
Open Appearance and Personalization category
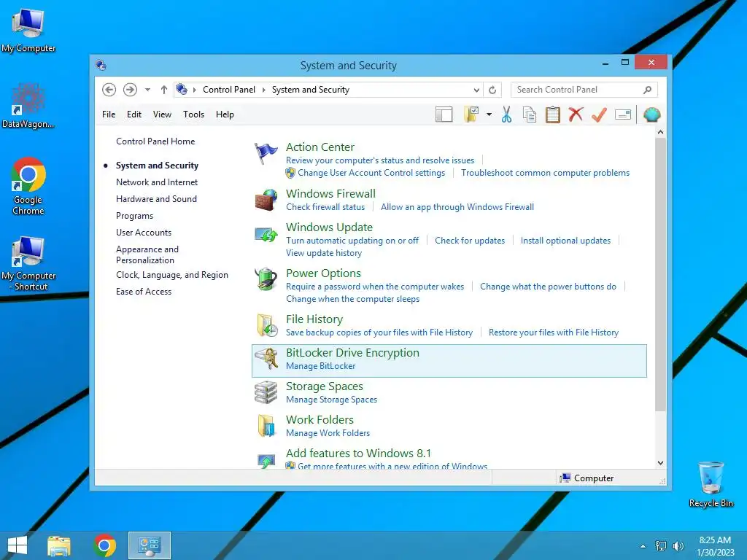[x=147, y=254]
